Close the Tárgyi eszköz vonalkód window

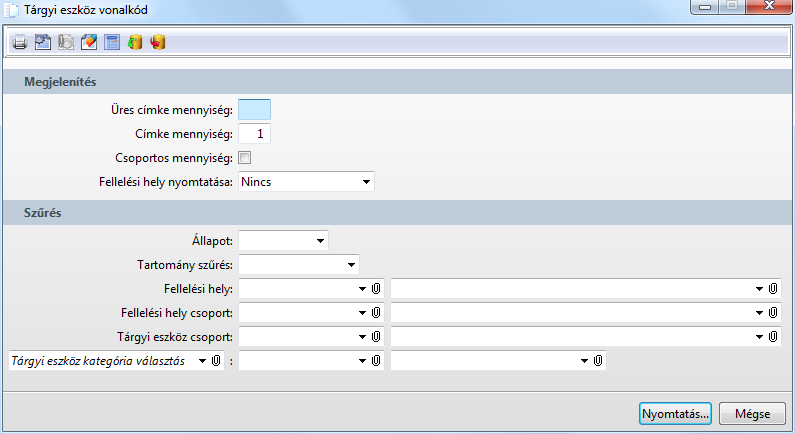click(x=769, y=7)
